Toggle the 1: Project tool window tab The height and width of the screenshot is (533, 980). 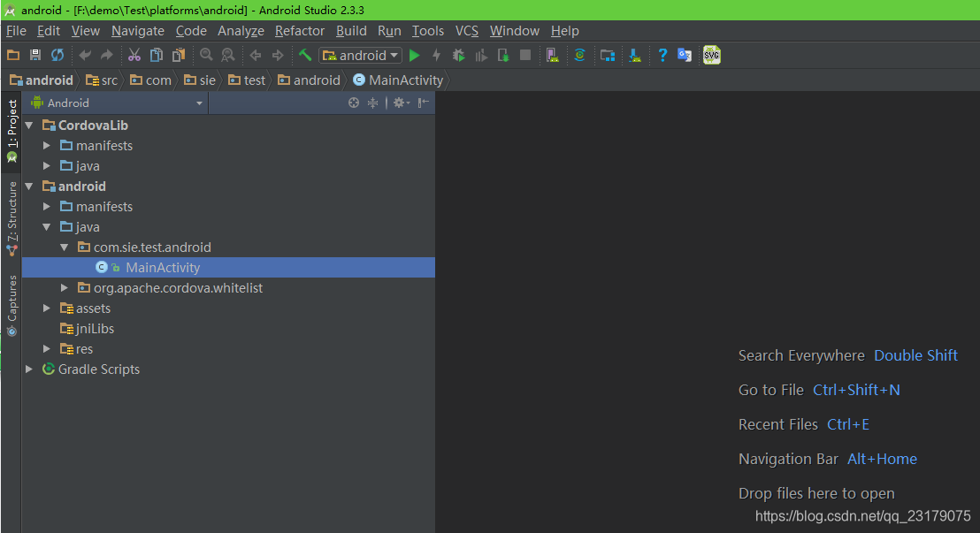click(11, 131)
